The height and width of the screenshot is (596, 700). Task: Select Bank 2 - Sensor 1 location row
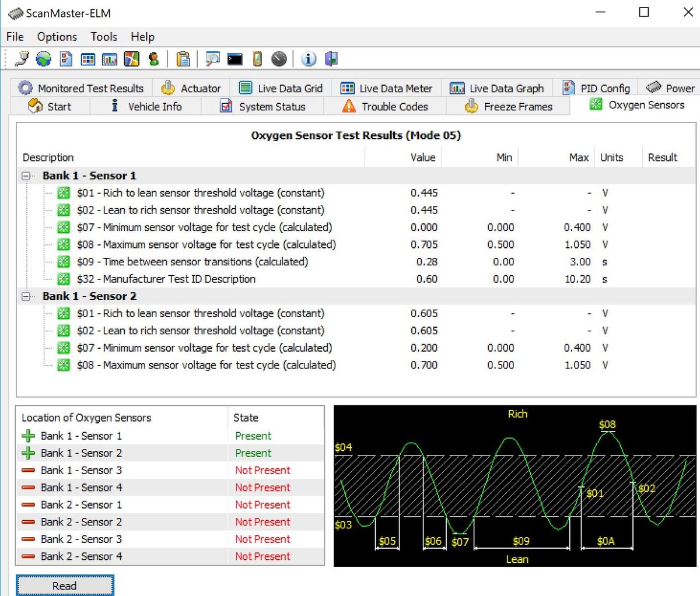coord(170,504)
